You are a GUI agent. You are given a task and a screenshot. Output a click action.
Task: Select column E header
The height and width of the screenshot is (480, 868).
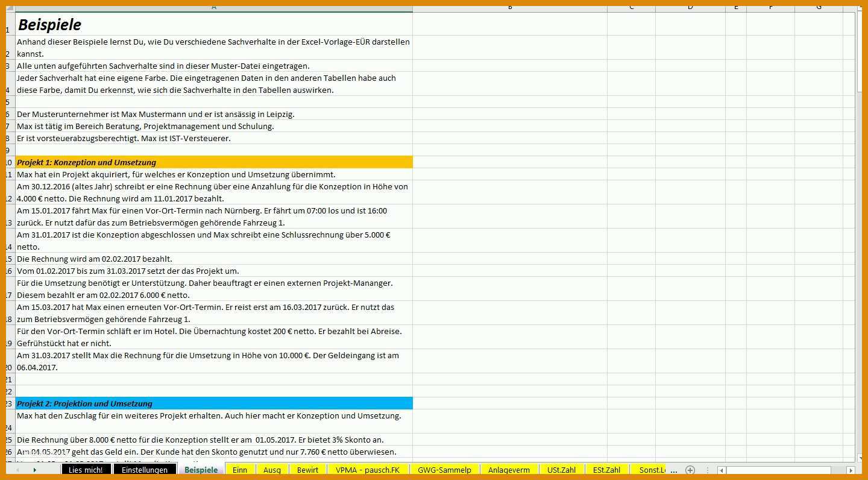pos(736,8)
